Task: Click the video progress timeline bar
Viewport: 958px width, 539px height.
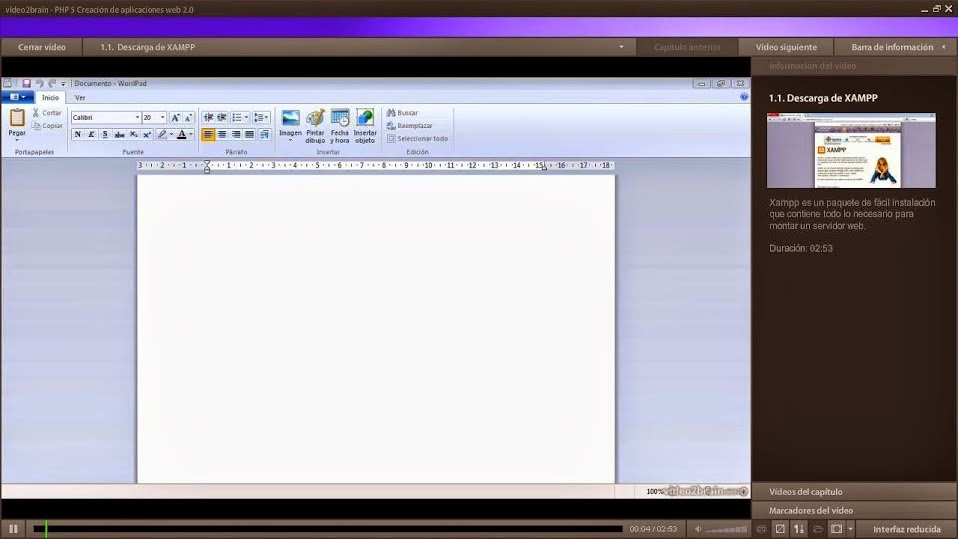Action: click(328, 529)
